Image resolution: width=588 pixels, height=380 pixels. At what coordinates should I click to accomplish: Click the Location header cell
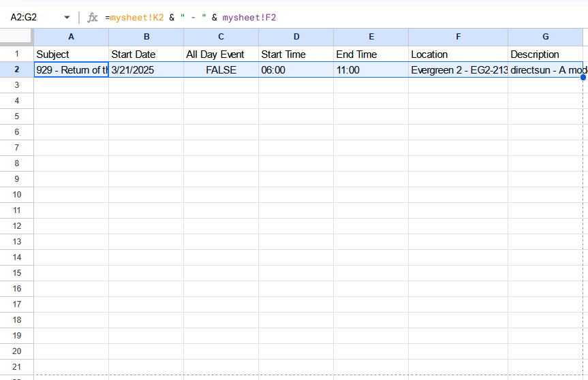click(459, 54)
